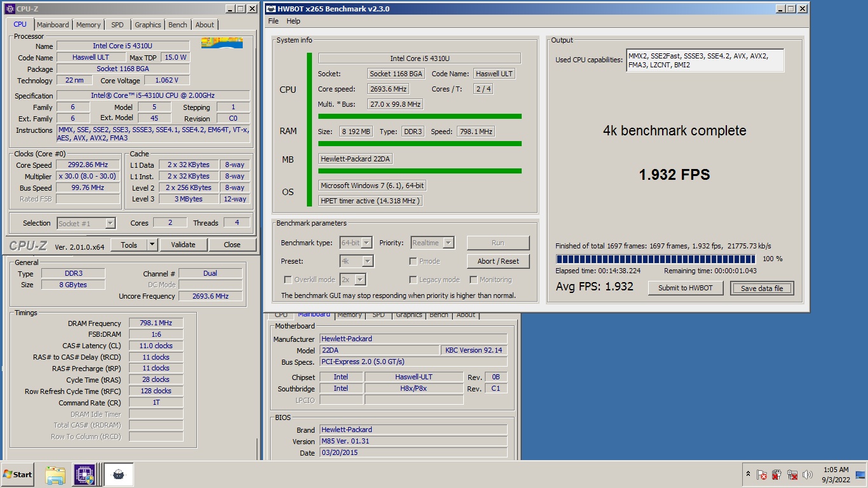Click the 1.932 FPS result text
This screenshot has width=868, height=488.
674,175
